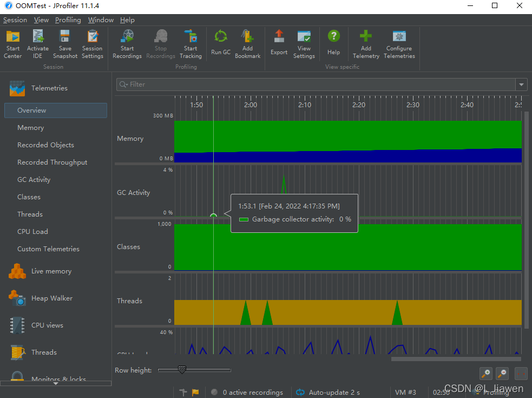Select CPU Load telemetry
The height and width of the screenshot is (398, 532).
pyautogui.click(x=32, y=232)
